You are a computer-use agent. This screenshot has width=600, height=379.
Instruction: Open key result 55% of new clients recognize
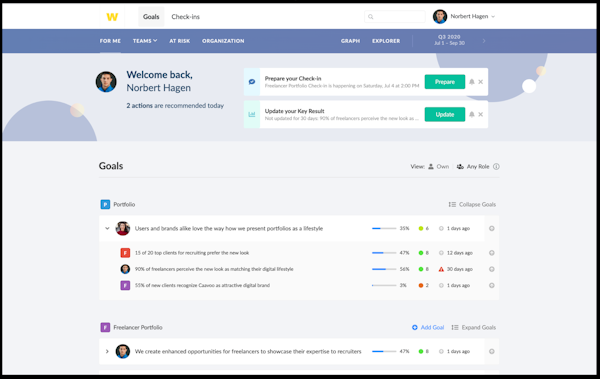pos(202,285)
